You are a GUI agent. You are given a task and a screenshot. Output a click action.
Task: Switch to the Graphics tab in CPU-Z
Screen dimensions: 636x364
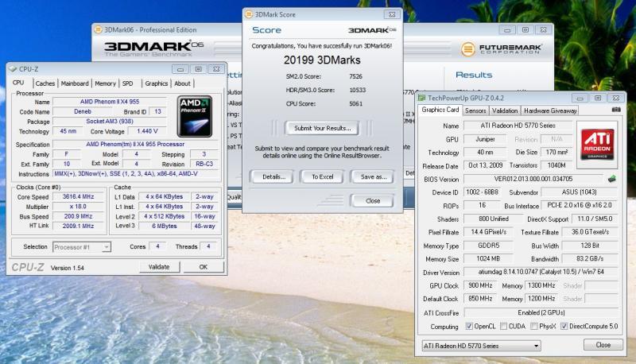pyautogui.click(x=157, y=83)
